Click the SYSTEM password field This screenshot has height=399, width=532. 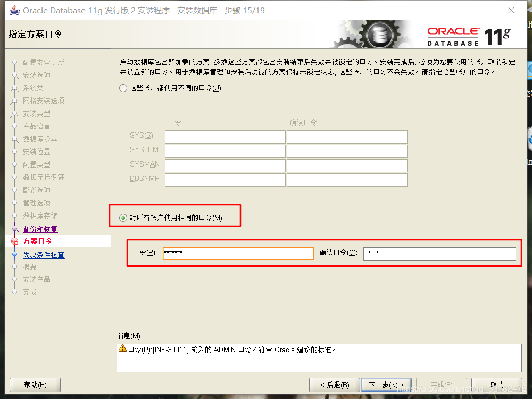coord(225,151)
